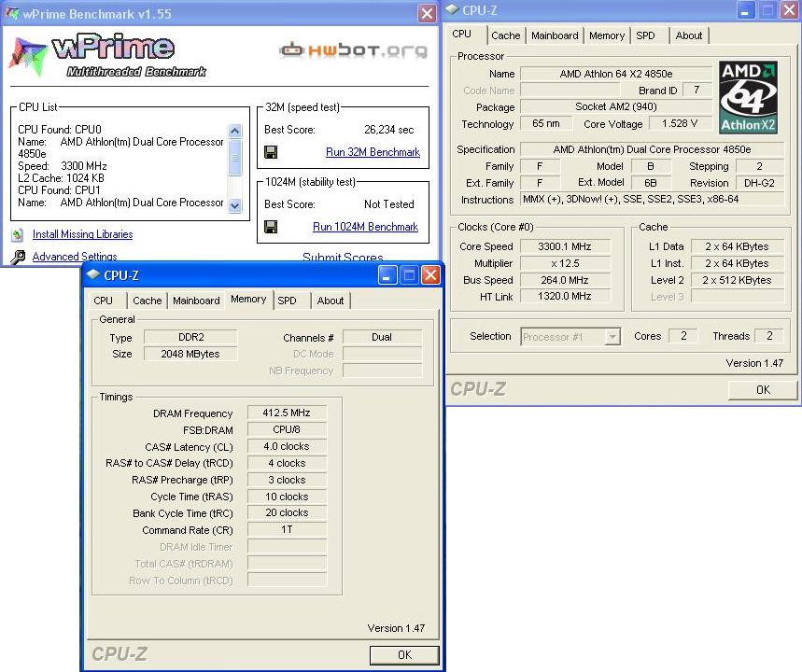
Task: Click Core Voltage value 1.528 V
Action: (681, 124)
